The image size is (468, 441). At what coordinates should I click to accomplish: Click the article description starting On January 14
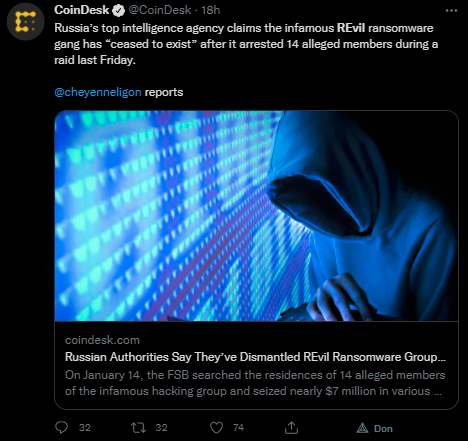(255, 383)
